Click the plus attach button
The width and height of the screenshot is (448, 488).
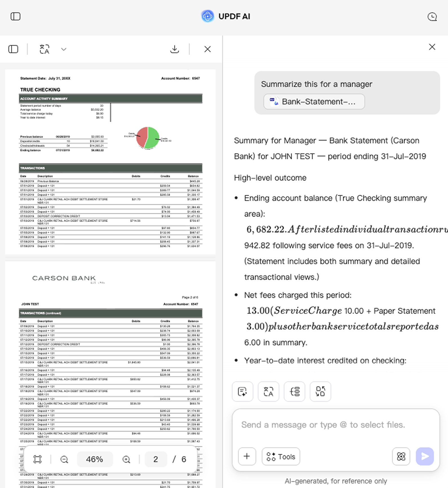click(247, 456)
